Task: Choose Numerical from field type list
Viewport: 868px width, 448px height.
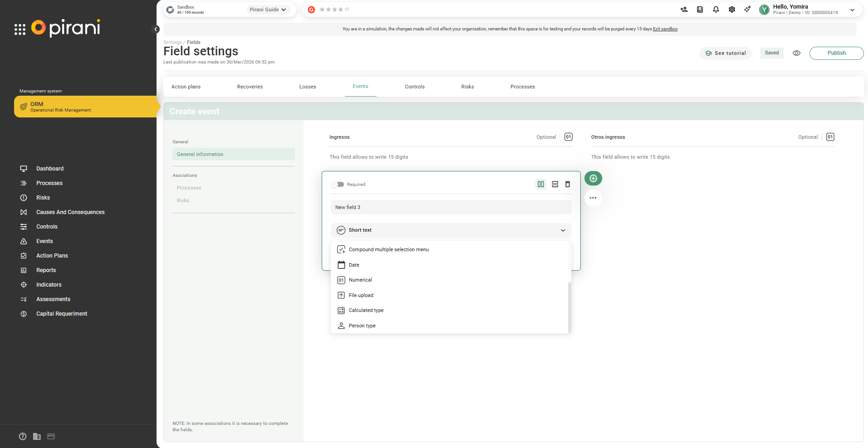Action: point(360,280)
